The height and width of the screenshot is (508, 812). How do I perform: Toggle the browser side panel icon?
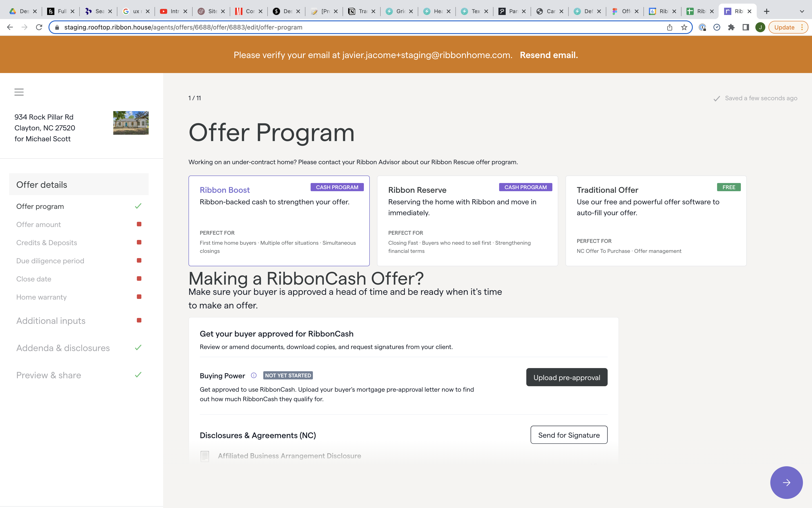[x=746, y=27]
